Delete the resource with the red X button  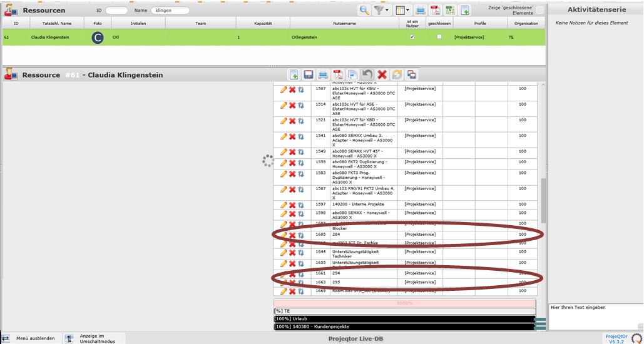pyautogui.click(x=382, y=75)
